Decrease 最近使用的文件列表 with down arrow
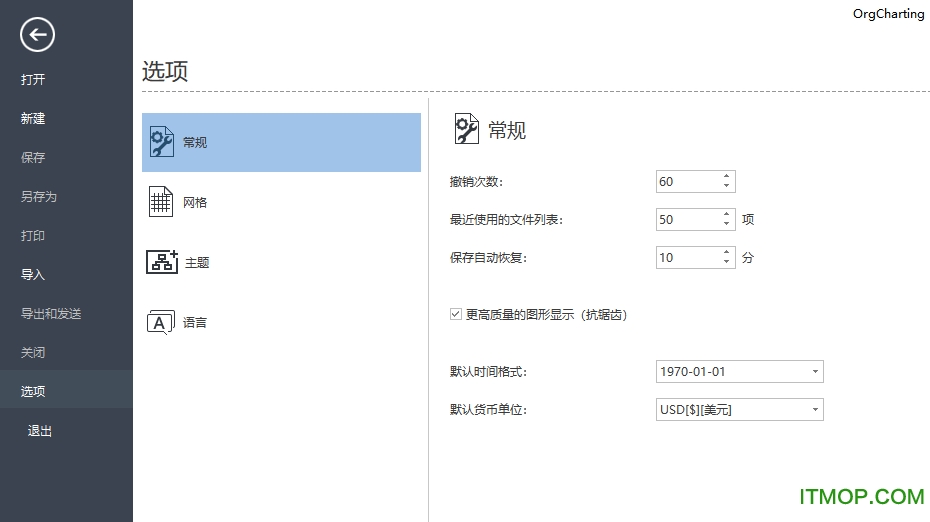The image size is (930, 522). 726,225
